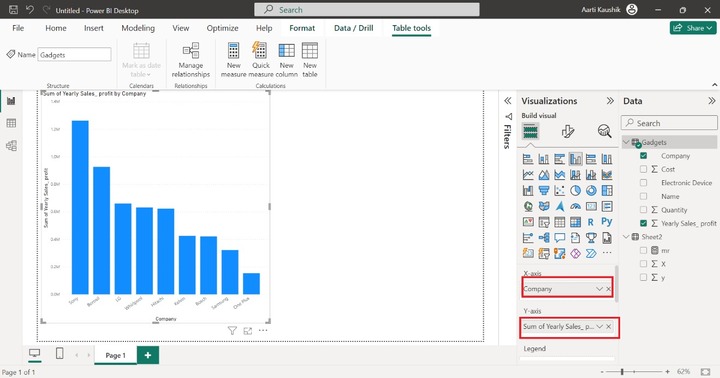Collapse the Data pane

click(x=711, y=101)
